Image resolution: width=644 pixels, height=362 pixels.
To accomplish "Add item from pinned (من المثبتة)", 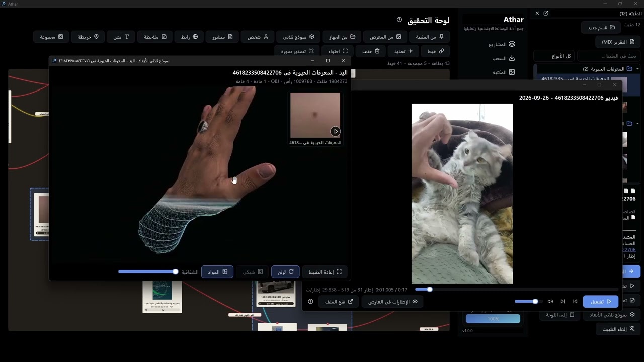I will pos(430,37).
